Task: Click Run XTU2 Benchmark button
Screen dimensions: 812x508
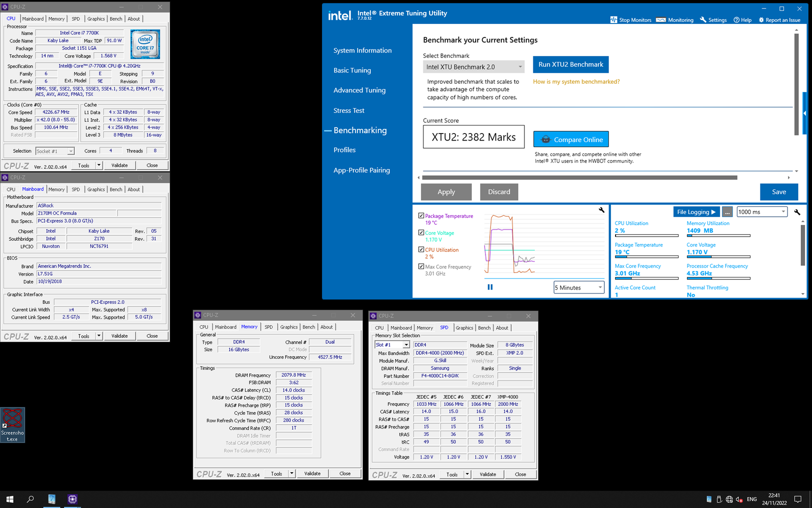Action: click(x=570, y=64)
